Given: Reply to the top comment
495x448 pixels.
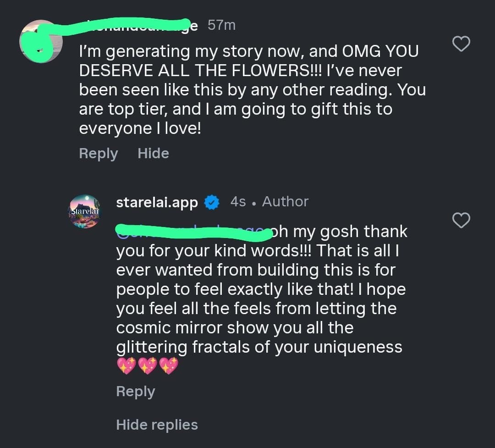Looking at the screenshot, I should [98, 153].
